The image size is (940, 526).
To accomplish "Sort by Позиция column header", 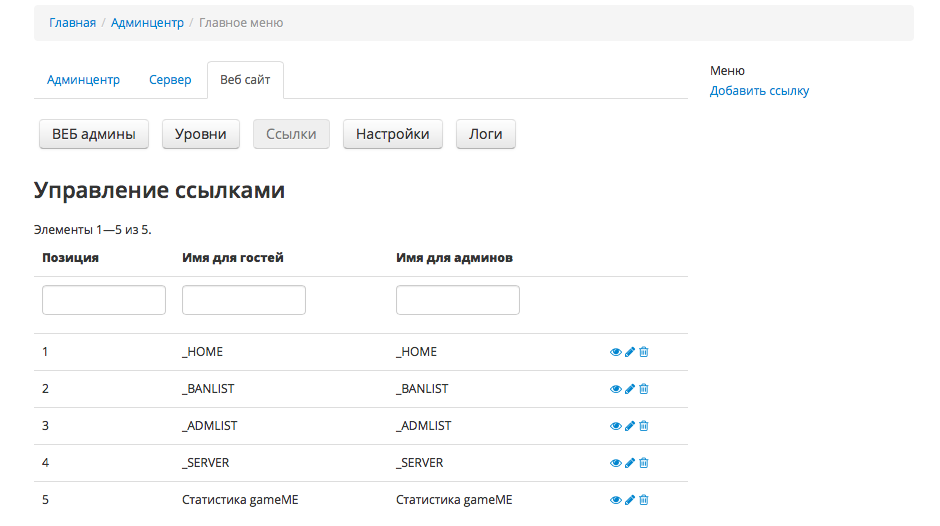I will pos(70,258).
